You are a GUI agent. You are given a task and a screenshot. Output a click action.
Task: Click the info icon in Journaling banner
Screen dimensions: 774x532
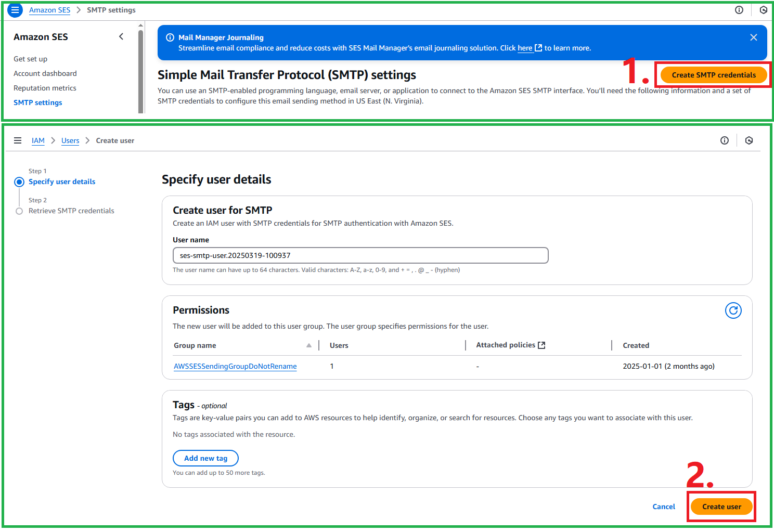tap(170, 37)
